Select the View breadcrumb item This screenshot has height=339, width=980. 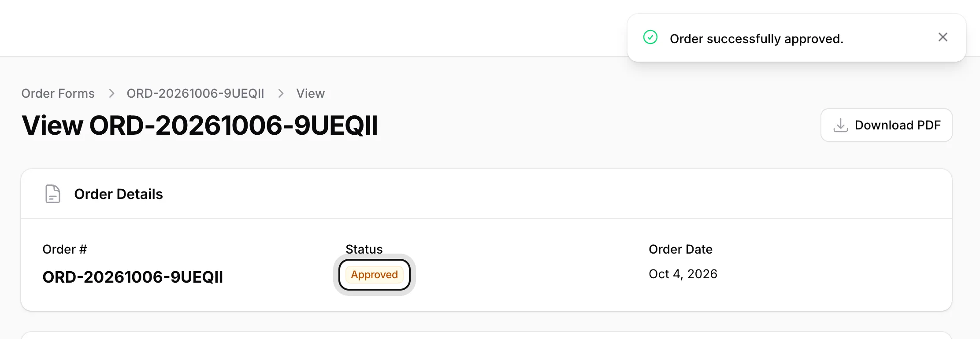311,93
